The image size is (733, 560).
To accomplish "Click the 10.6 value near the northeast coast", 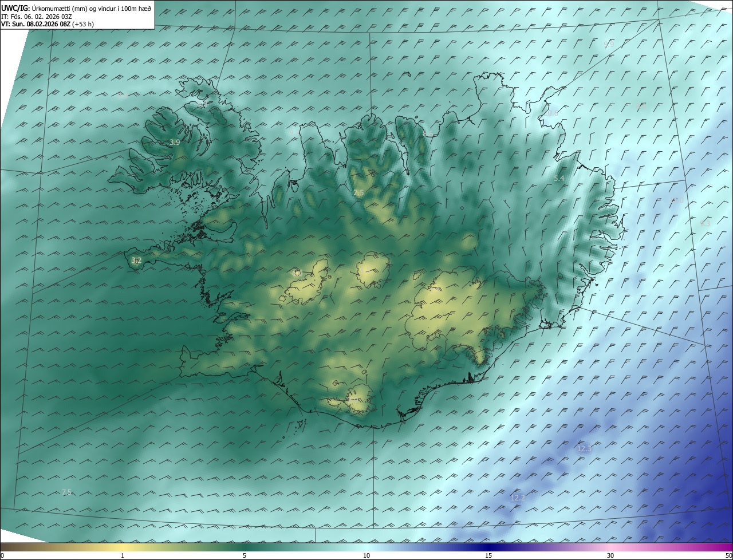I will pos(550,113).
